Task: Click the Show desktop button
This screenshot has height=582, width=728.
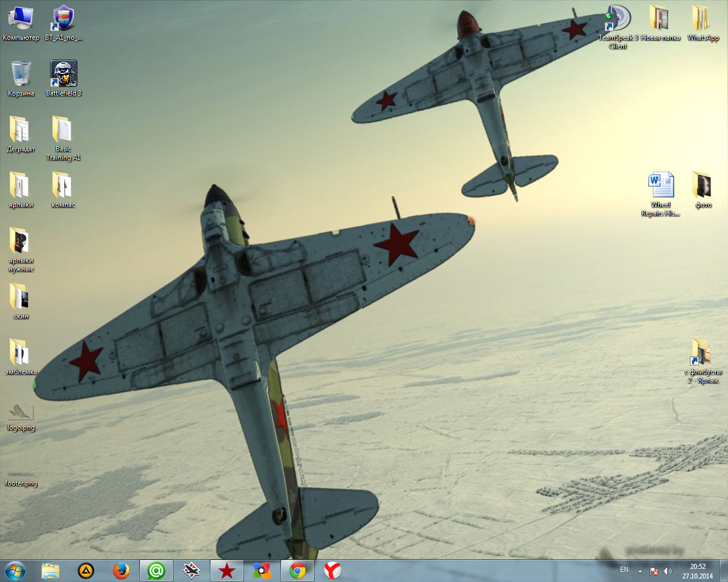Action: pyautogui.click(x=723, y=571)
